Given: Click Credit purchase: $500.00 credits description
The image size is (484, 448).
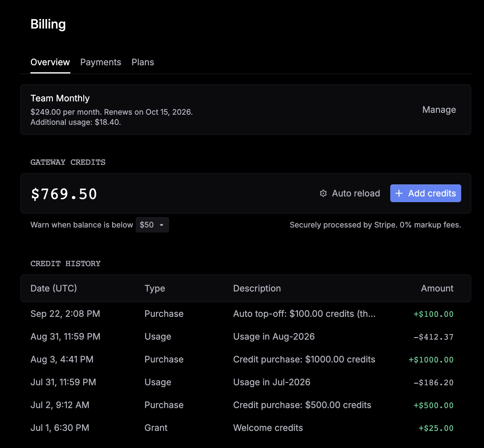Looking at the screenshot, I should click(302, 405).
